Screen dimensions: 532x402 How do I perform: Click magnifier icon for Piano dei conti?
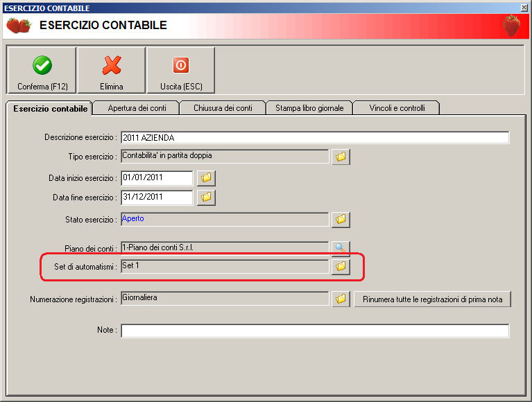(341, 247)
